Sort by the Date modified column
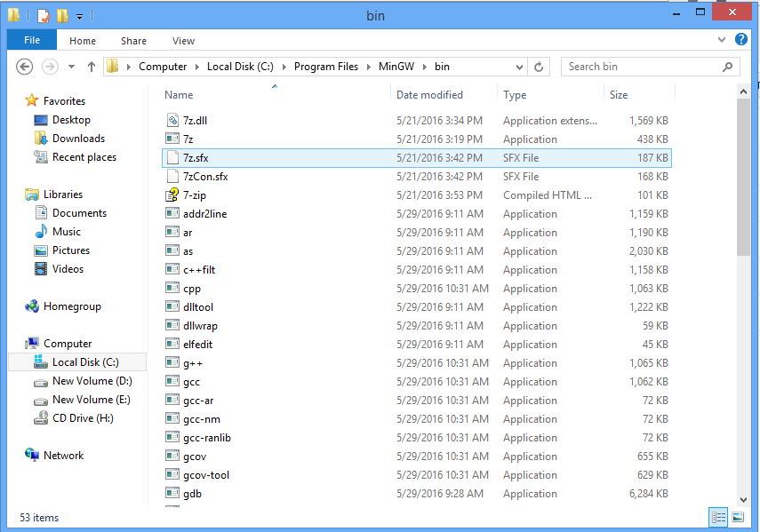The width and height of the screenshot is (760, 532). tap(429, 95)
